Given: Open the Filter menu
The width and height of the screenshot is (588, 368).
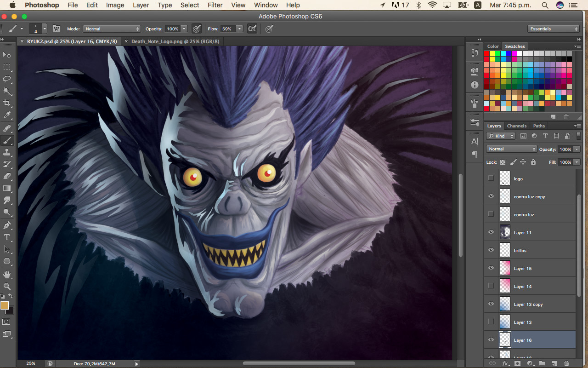Looking at the screenshot, I should [215, 5].
